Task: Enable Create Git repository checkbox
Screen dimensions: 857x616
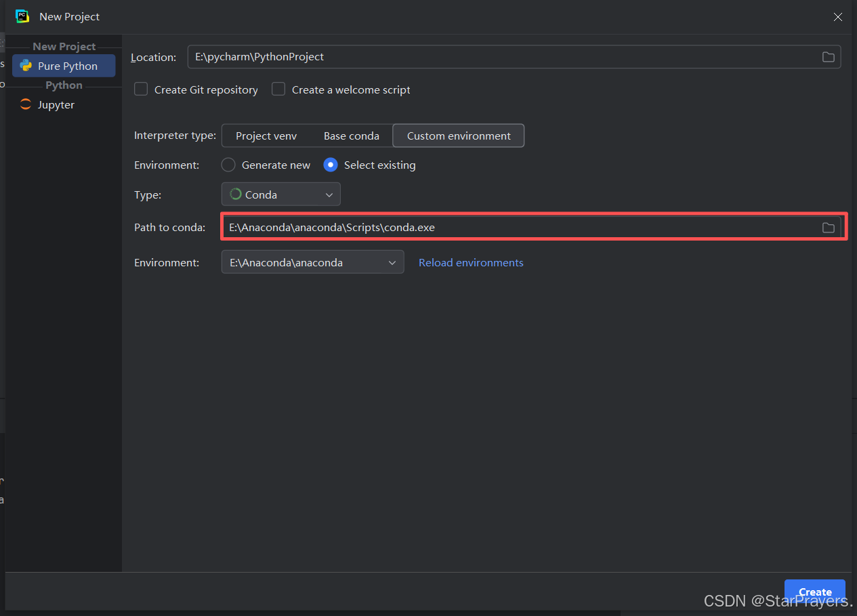Action: point(141,89)
